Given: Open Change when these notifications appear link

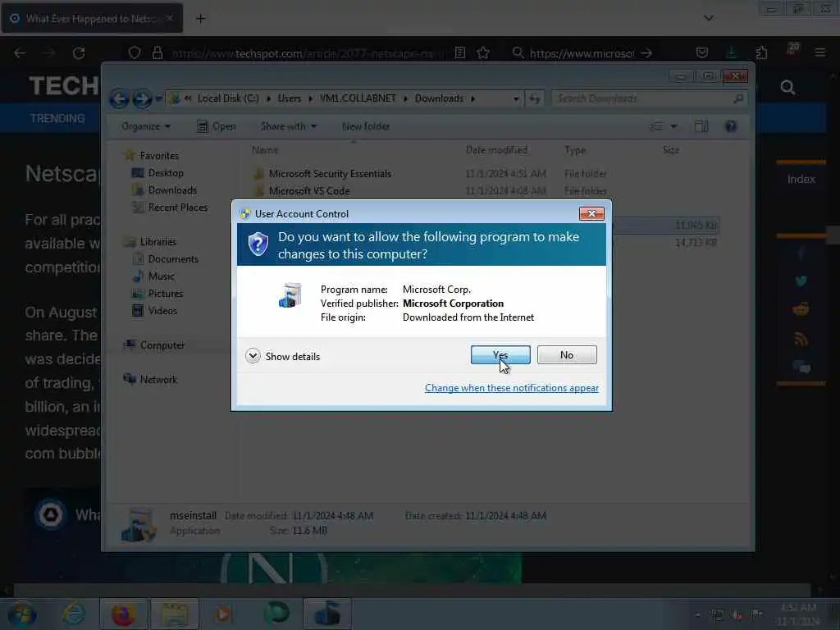Looking at the screenshot, I should tap(512, 388).
